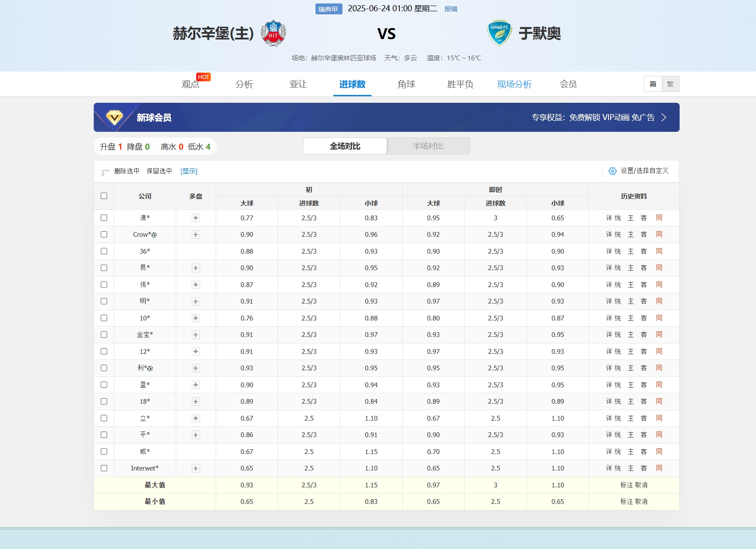
Task: Select the checkbox for 金宝* row
Action: tap(104, 335)
